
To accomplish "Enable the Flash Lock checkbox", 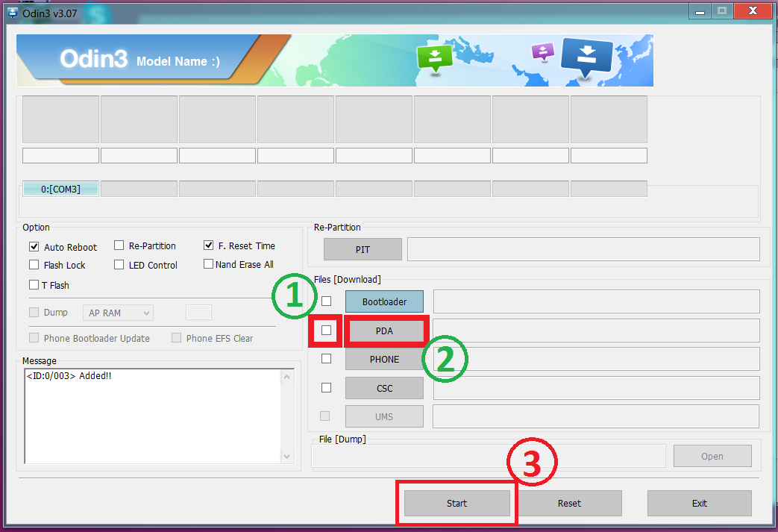I will tap(34, 265).
